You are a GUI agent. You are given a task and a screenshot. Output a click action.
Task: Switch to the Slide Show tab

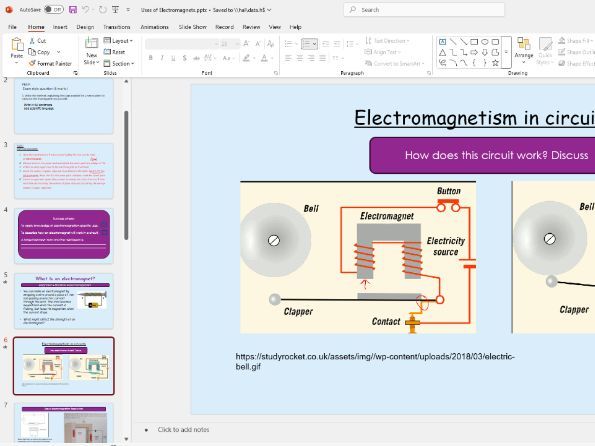point(192,27)
